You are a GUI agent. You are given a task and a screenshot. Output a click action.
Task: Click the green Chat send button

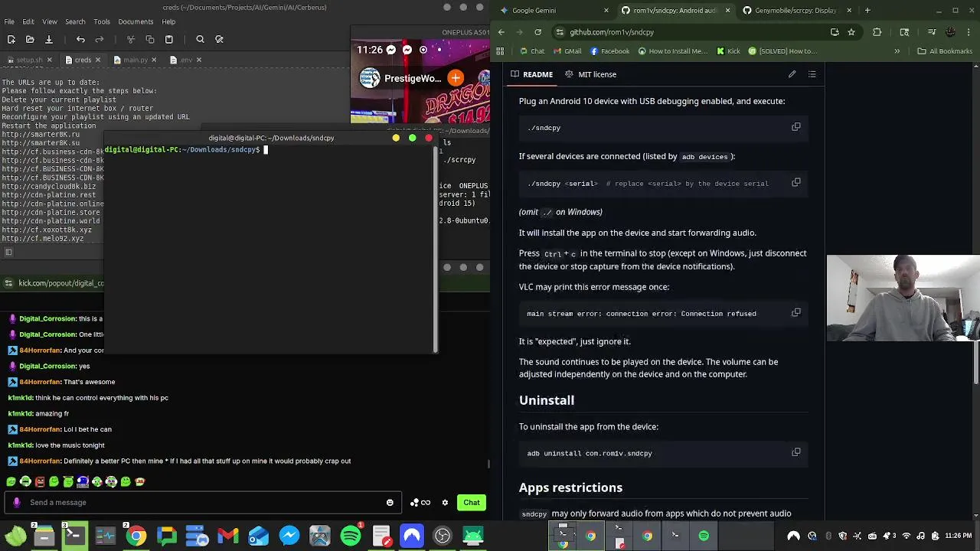click(x=472, y=503)
